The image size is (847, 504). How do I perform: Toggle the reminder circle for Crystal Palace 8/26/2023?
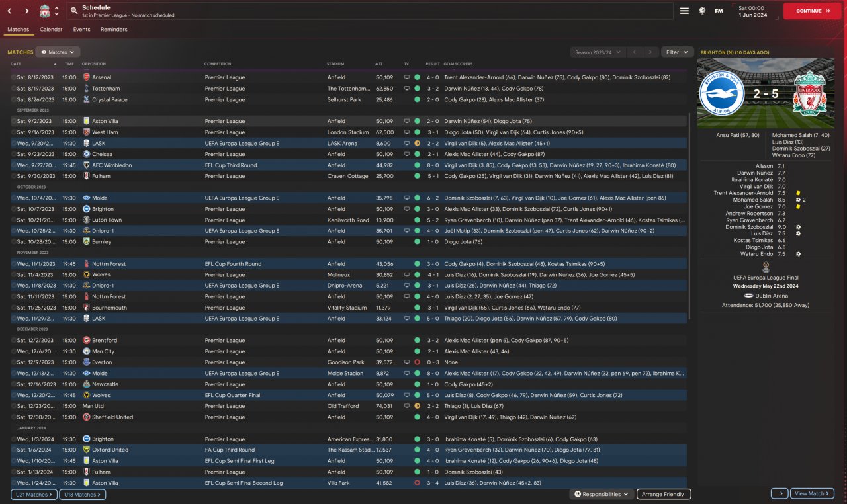[13, 99]
